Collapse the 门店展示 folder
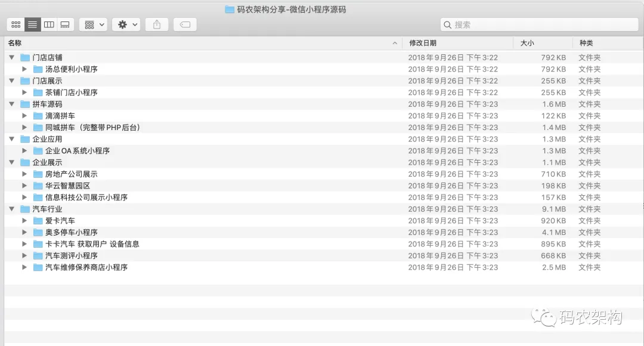This screenshot has width=644, height=346. point(12,81)
